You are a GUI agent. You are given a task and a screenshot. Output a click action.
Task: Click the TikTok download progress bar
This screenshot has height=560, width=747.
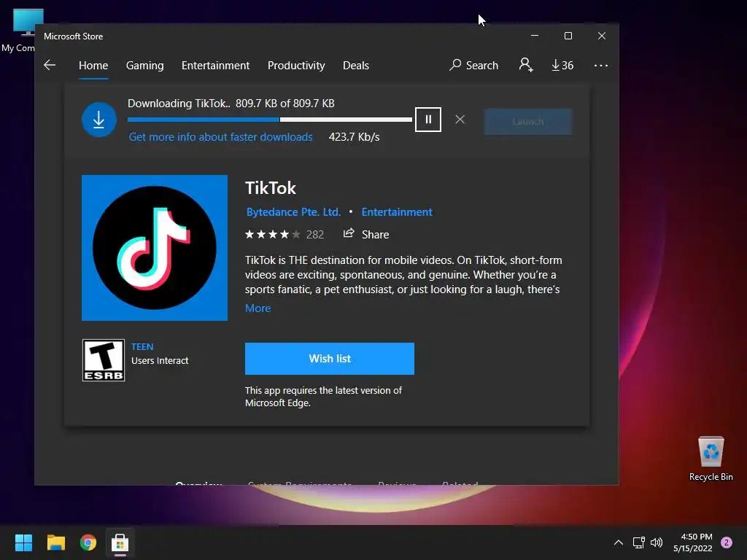(x=270, y=120)
